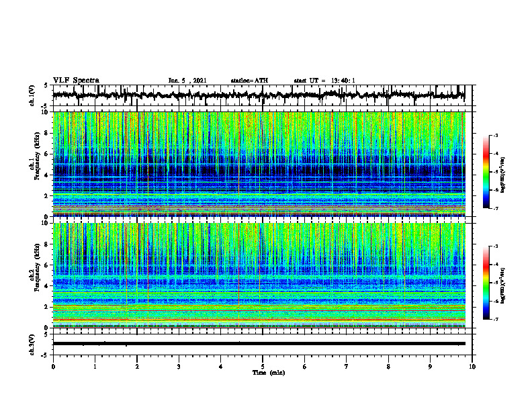Click the '-3' label on ch.1 color scale

(x=496, y=136)
